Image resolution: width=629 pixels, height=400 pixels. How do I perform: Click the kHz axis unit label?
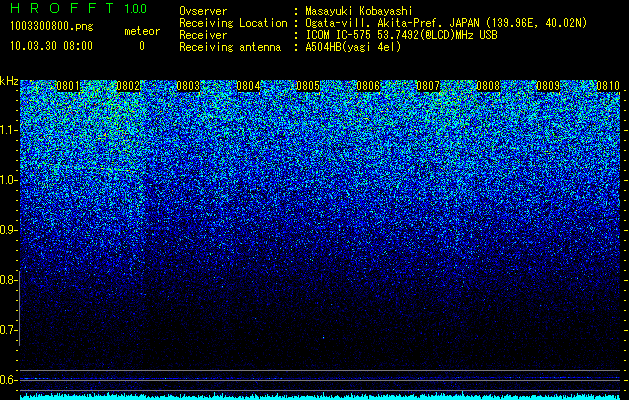coord(9,81)
